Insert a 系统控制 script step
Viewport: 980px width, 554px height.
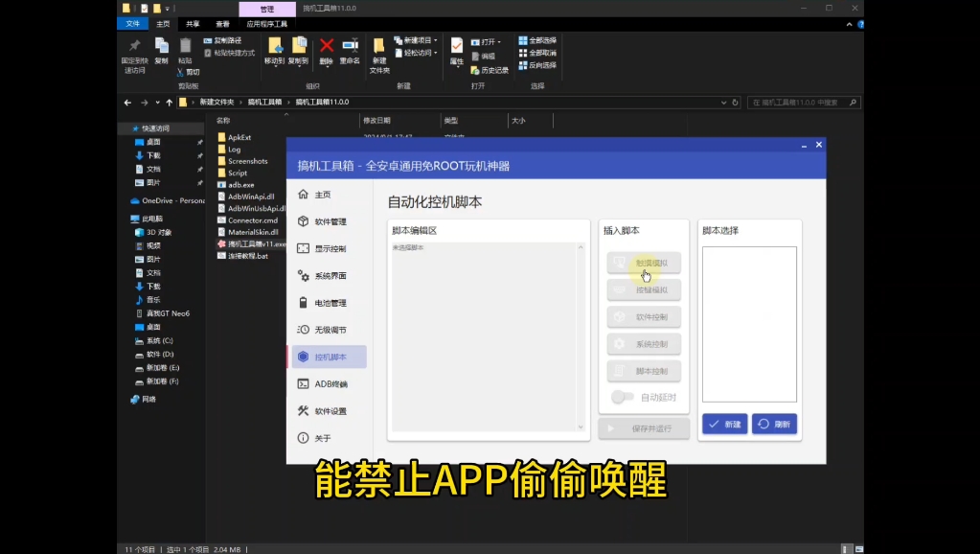pos(644,344)
